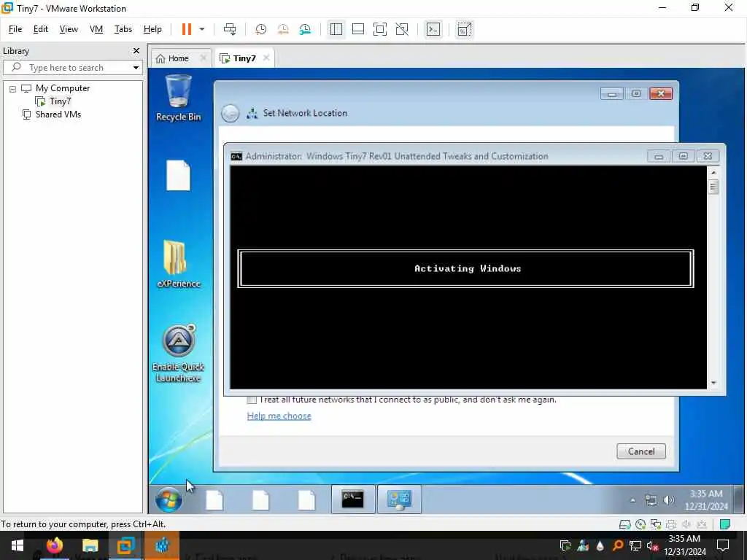747x560 pixels.
Task: Click the Windows 7 Start orb
Action: [169, 499]
